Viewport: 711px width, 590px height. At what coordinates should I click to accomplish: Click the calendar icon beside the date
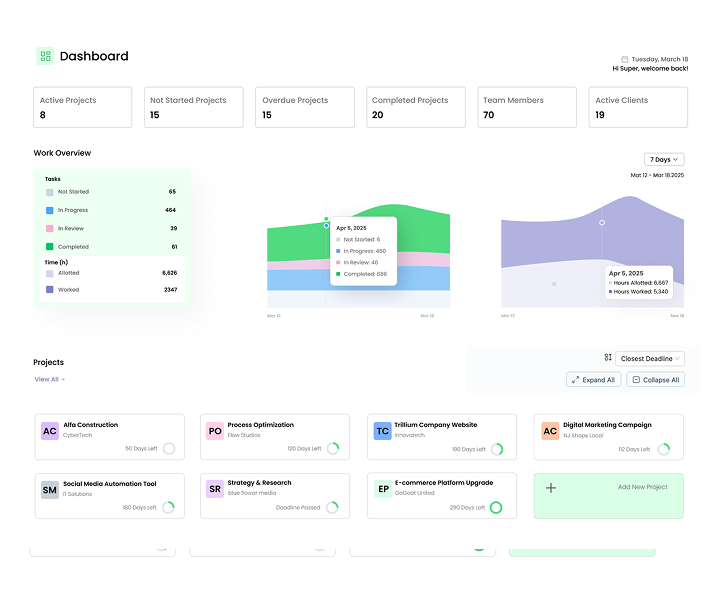coord(625,59)
